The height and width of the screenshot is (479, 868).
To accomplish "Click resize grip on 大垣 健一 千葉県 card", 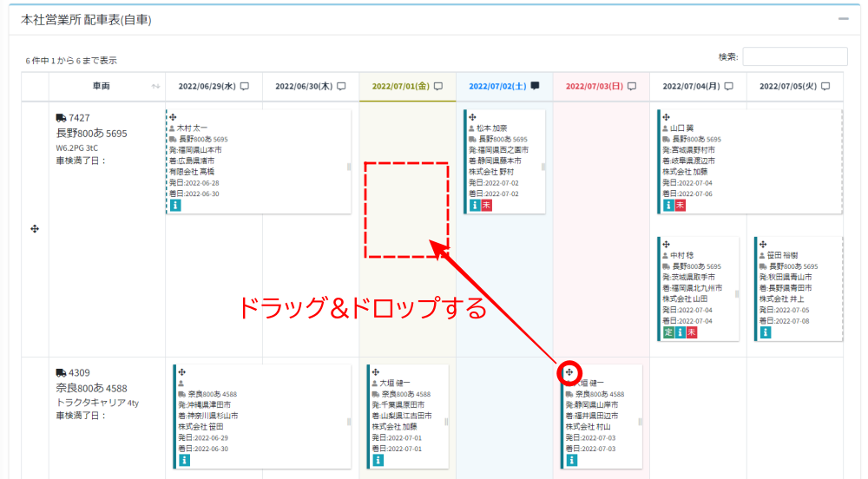I will [x=447, y=422].
